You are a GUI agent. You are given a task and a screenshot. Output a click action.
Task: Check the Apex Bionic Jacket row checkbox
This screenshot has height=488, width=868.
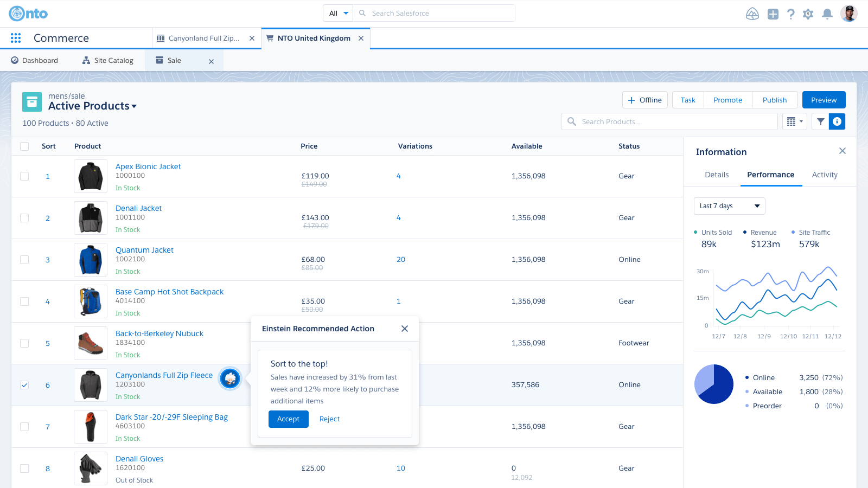click(24, 176)
